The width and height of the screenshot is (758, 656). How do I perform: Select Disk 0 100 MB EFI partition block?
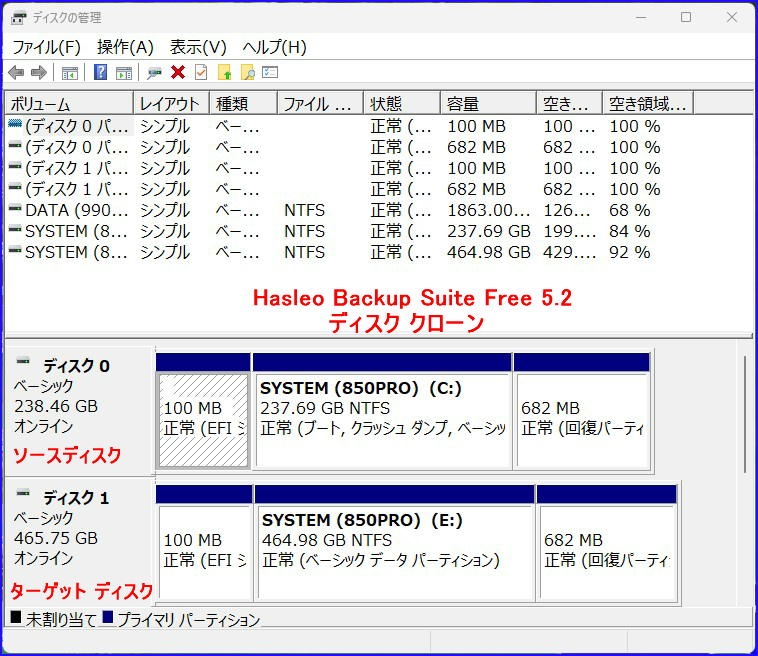click(x=203, y=411)
